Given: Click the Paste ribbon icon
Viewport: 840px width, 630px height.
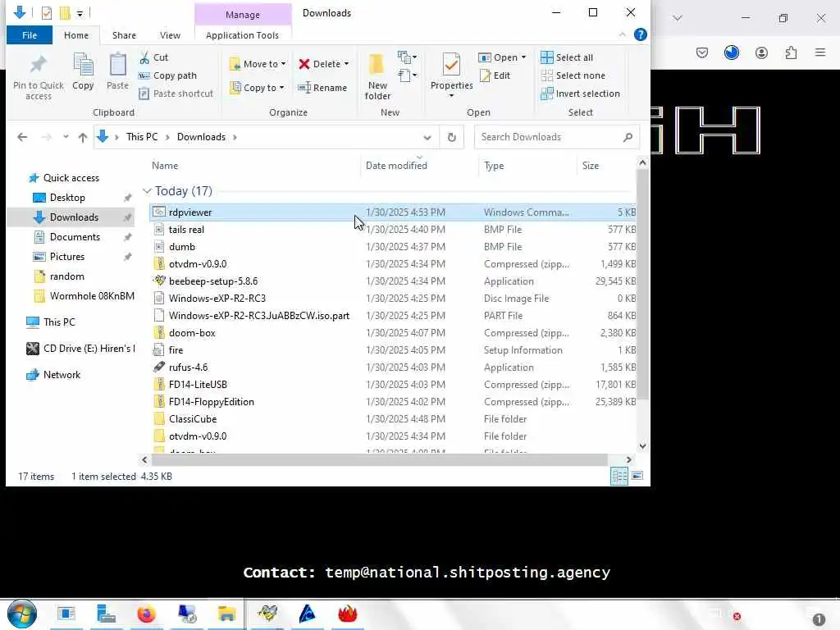Looking at the screenshot, I should point(117,66).
